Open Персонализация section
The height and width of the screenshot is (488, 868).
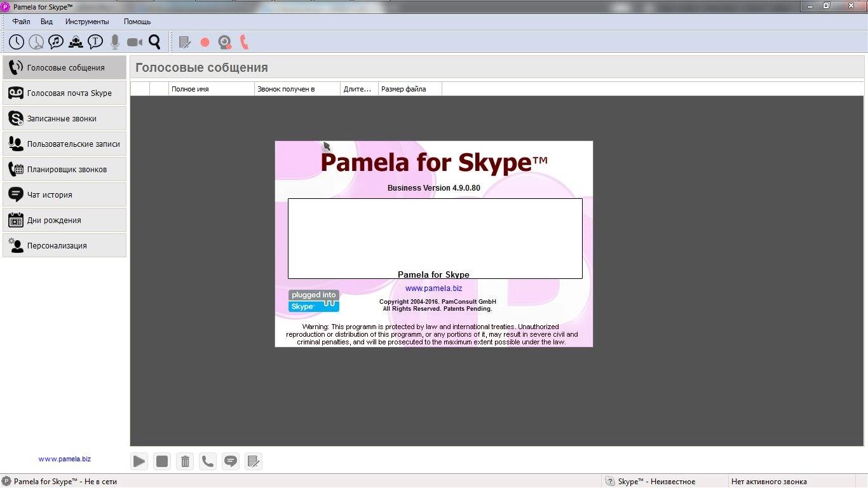64,245
